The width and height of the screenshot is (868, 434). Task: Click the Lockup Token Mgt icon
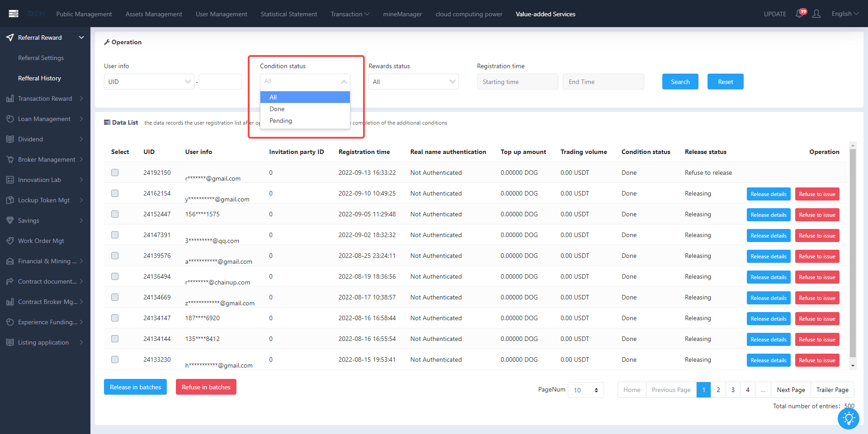(x=10, y=200)
